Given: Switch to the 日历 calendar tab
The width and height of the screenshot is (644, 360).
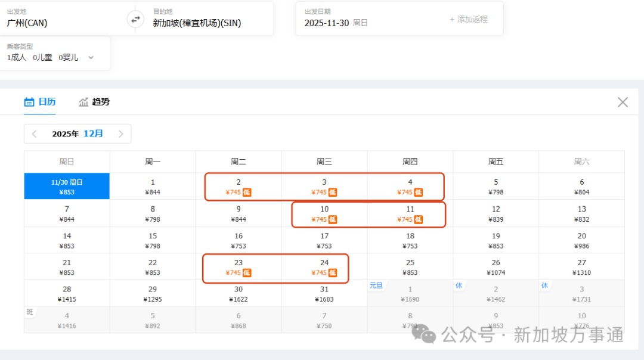Looking at the screenshot, I should [40, 102].
